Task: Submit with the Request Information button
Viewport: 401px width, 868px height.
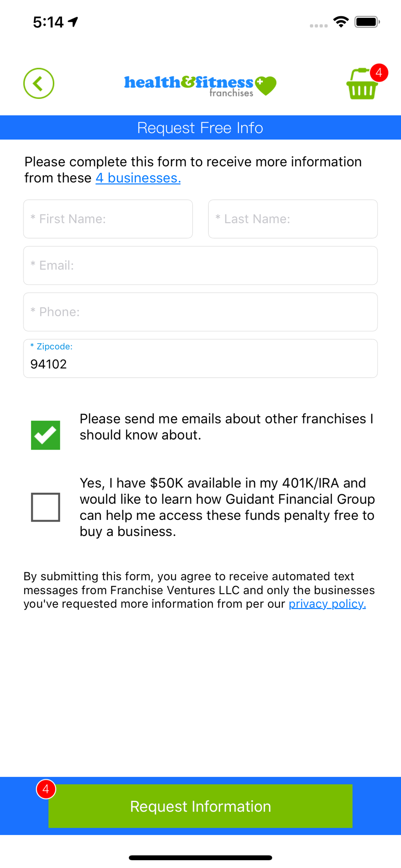Action: (200, 806)
